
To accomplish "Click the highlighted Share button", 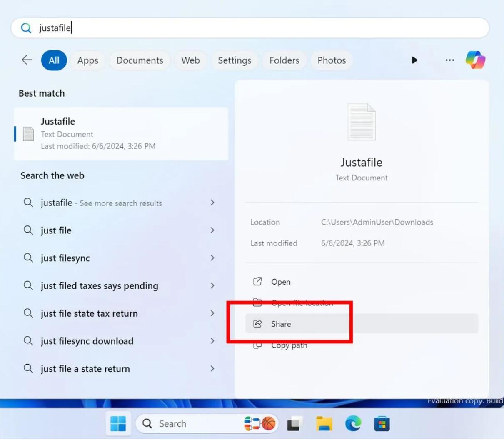I will tap(281, 324).
